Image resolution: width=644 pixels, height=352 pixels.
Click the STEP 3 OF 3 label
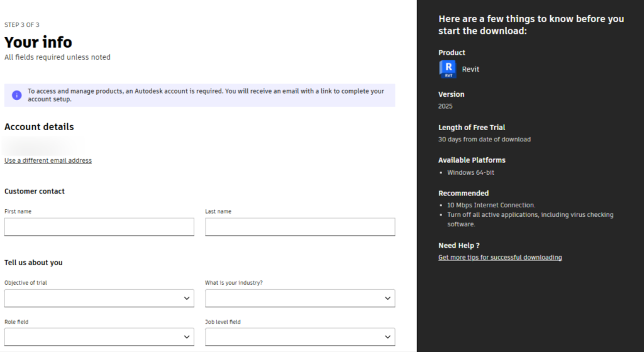point(22,25)
